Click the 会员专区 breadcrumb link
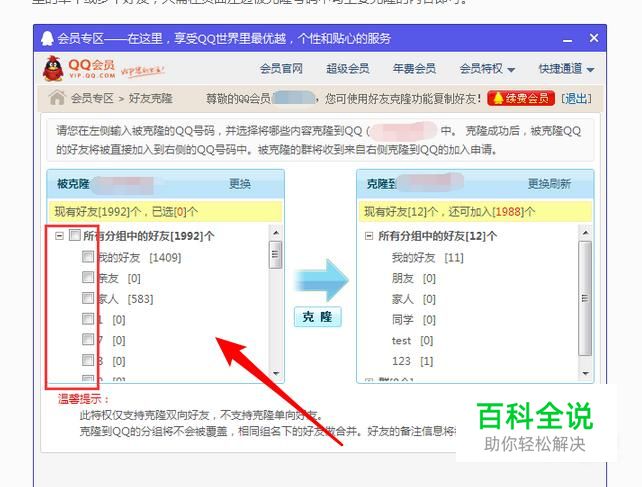 tap(92, 98)
